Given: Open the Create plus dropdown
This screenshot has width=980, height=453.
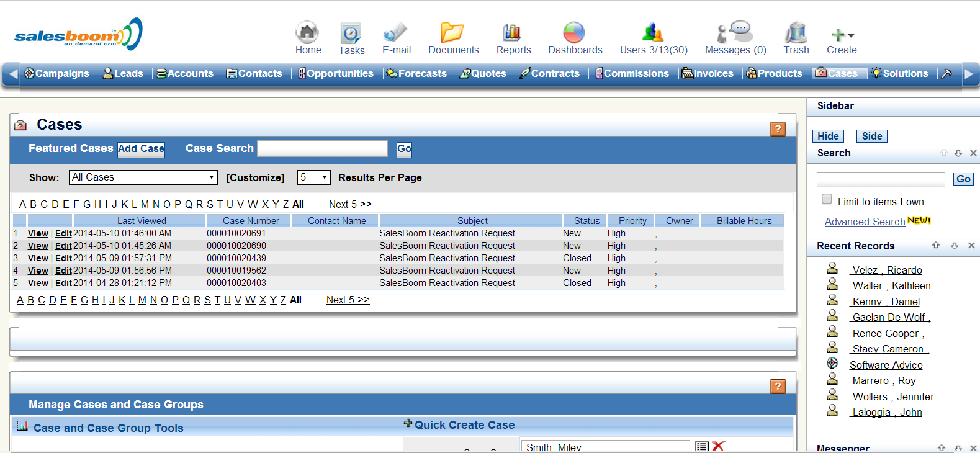Looking at the screenshot, I should click(x=843, y=35).
